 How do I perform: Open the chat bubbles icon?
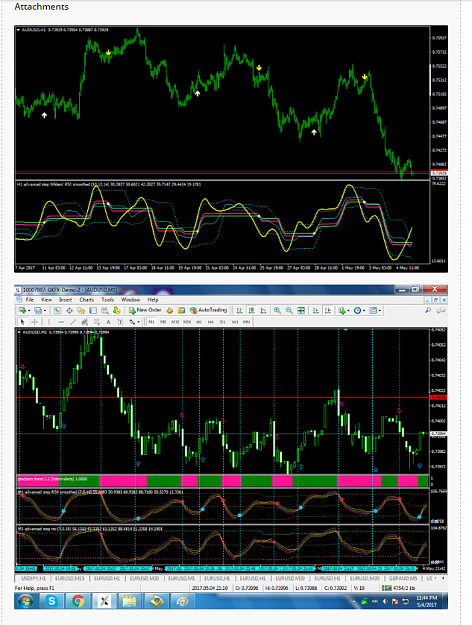pyautogui.click(x=441, y=310)
